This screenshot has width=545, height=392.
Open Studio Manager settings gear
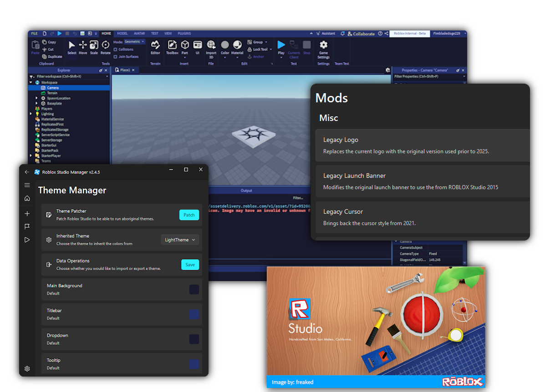(x=27, y=368)
